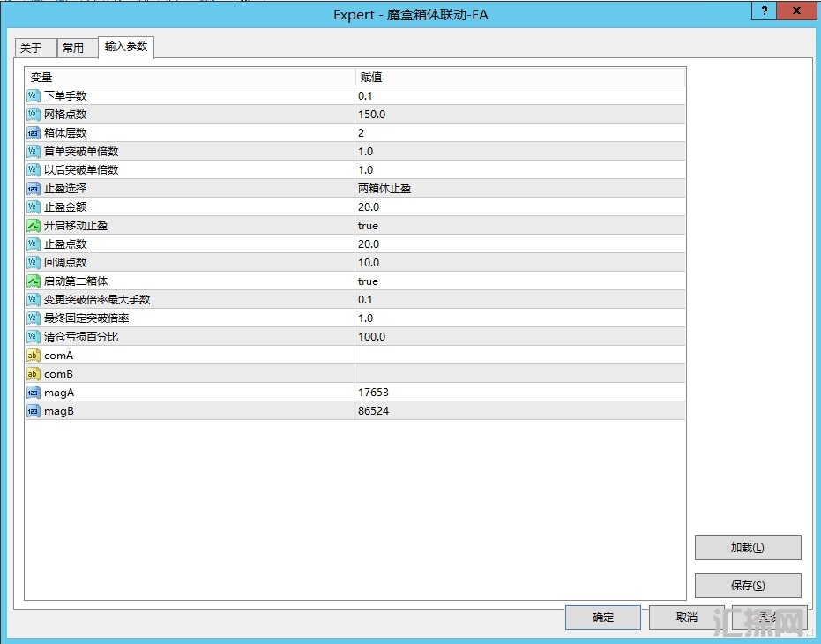821x644 pixels.
Task: Open the 关于 tab
Action: 35,49
